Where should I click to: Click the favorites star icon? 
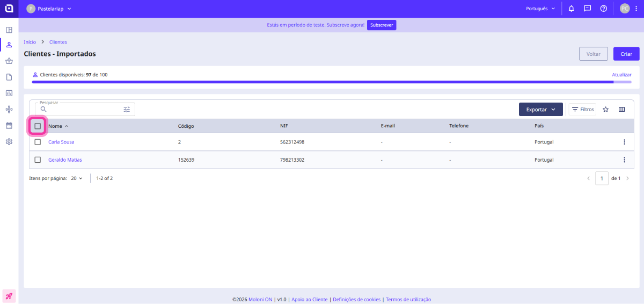605,110
